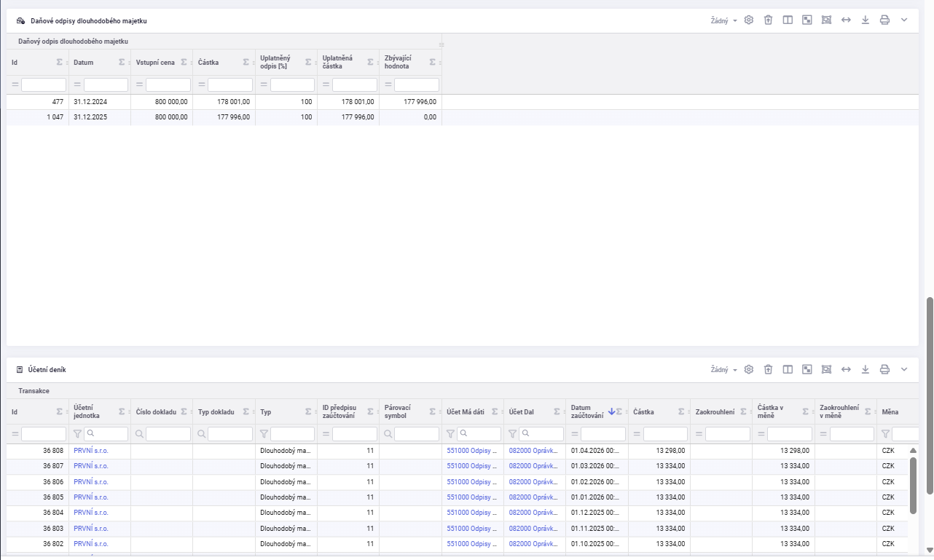The image size is (934, 560).
Task: Print the Účetní deník table
Action: point(884,369)
